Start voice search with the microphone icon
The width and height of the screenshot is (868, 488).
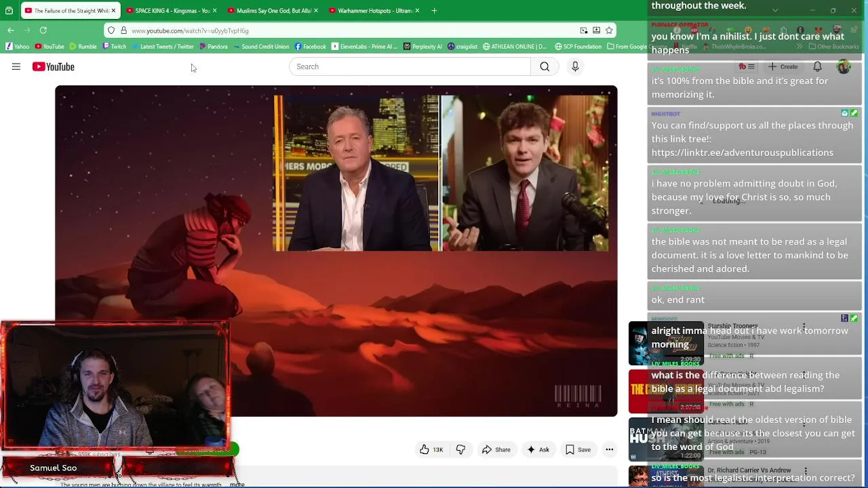(575, 66)
